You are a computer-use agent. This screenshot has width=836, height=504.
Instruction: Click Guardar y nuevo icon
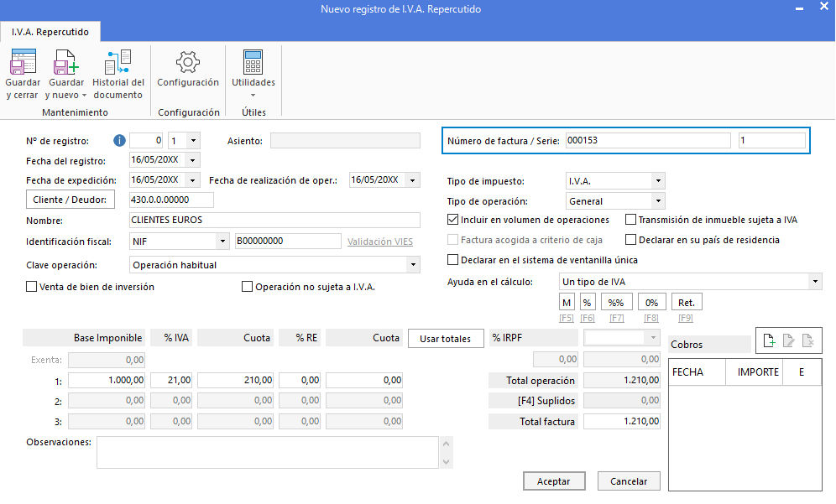(x=66, y=62)
